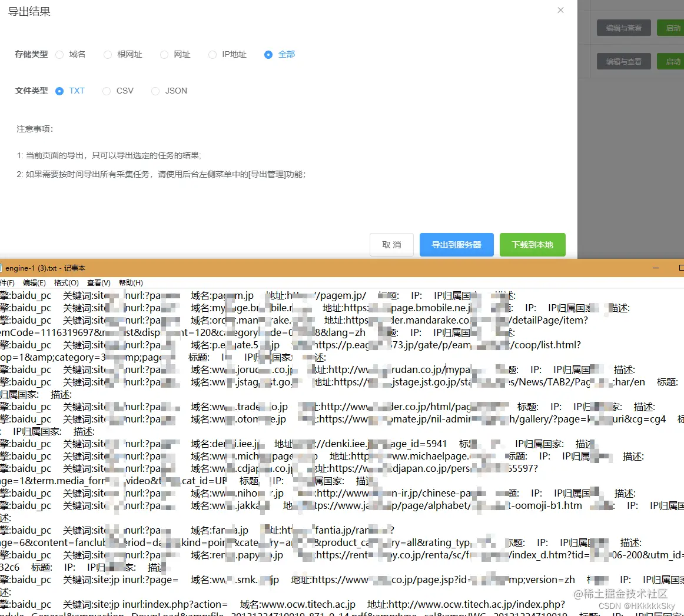Select the 全部 storage type radio
Image resolution: width=684 pixels, height=616 pixels.
click(268, 55)
